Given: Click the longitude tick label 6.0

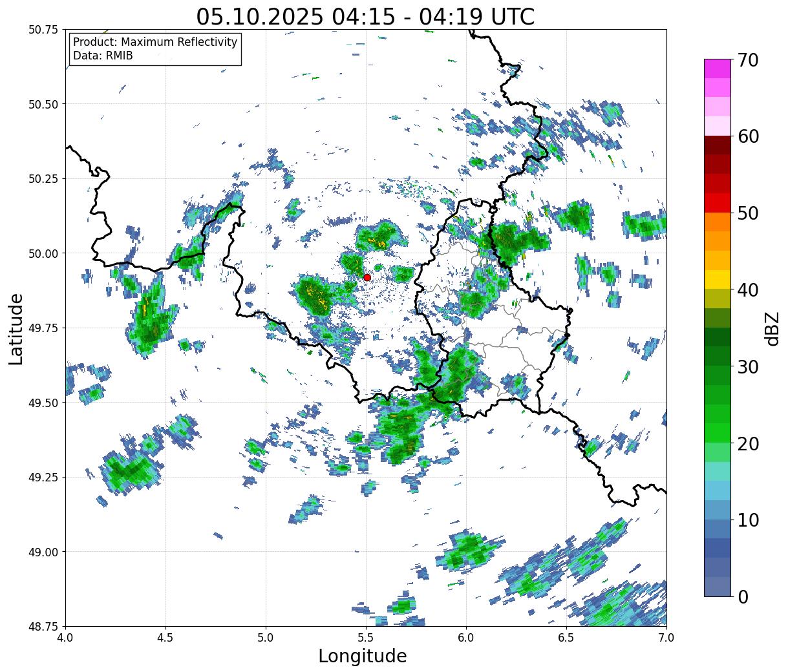Looking at the screenshot, I should point(466,637).
